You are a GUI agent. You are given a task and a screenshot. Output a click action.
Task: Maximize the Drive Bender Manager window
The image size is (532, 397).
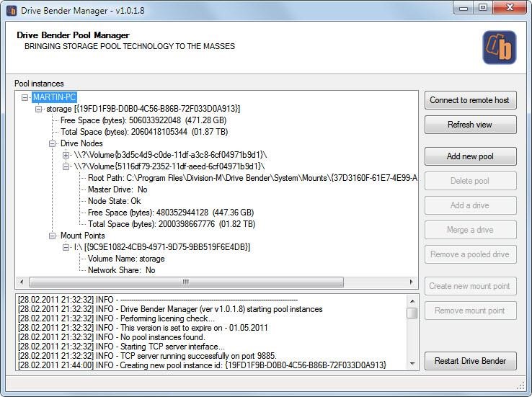click(x=483, y=7)
